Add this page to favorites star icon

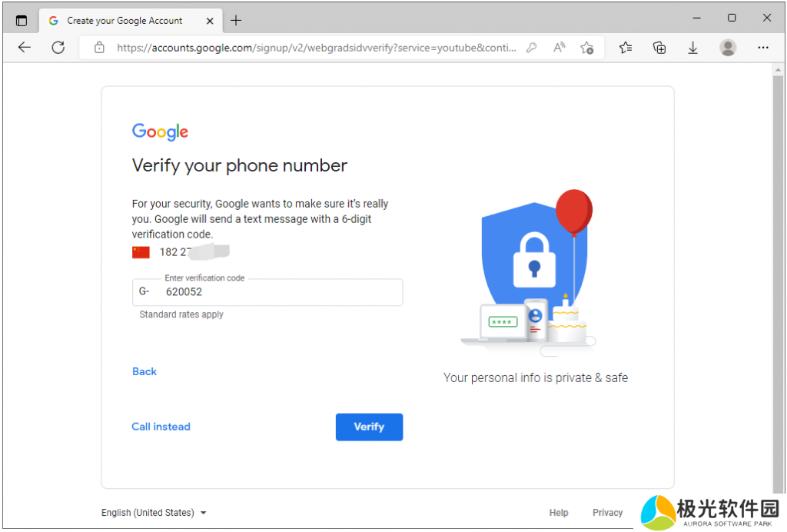click(586, 48)
